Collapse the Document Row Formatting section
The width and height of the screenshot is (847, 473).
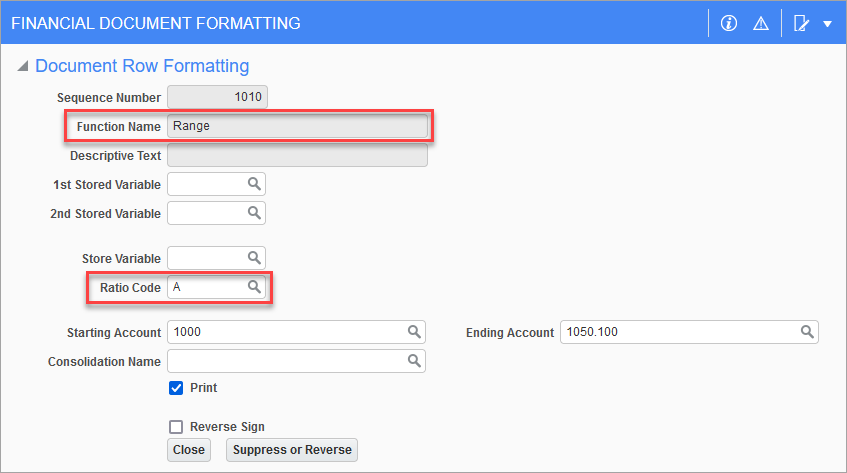[22, 67]
